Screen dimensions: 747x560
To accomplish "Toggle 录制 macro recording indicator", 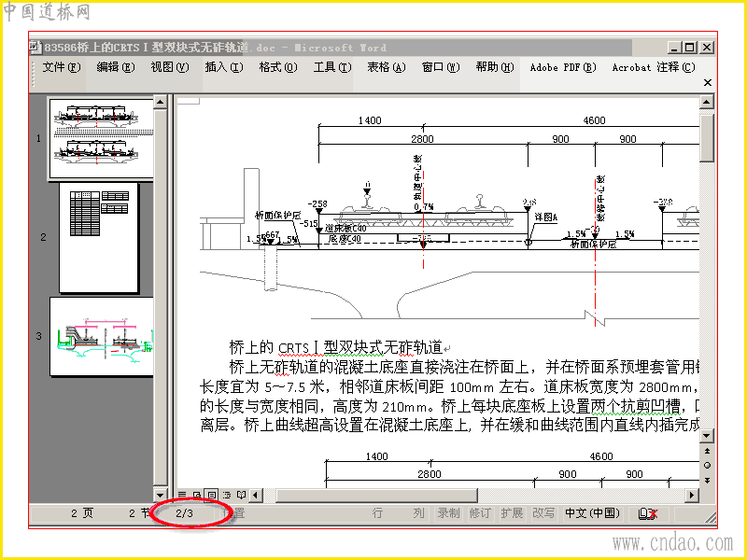I will click(x=448, y=512).
